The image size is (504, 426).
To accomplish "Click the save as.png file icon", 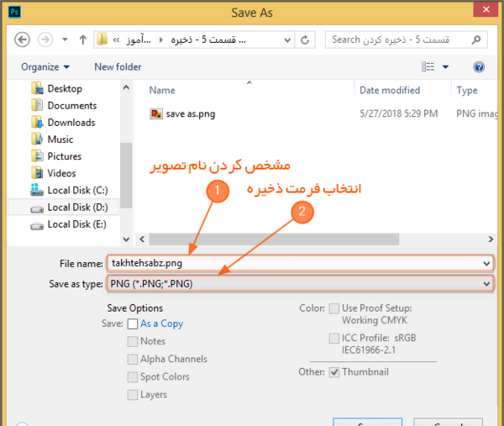I will (x=156, y=113).
